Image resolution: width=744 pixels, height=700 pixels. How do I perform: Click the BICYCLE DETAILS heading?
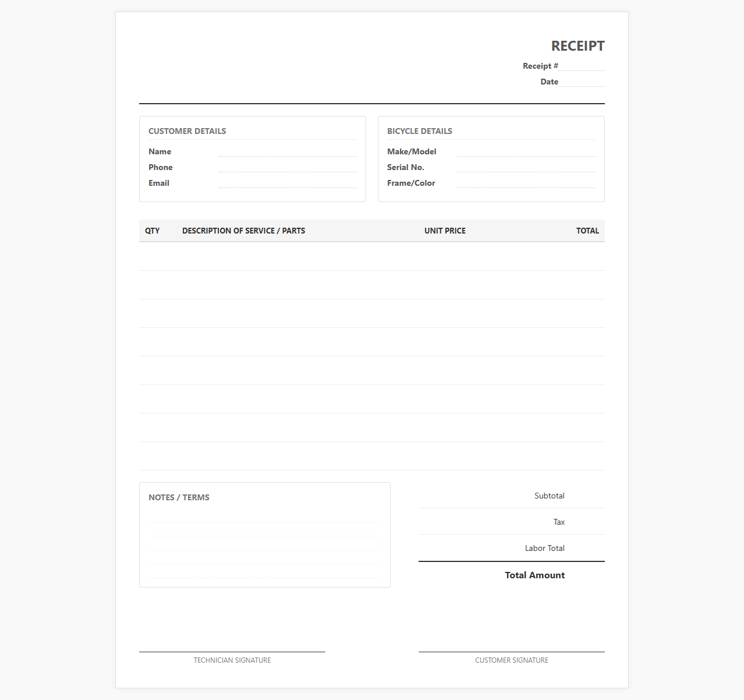(x=420, y=131)
